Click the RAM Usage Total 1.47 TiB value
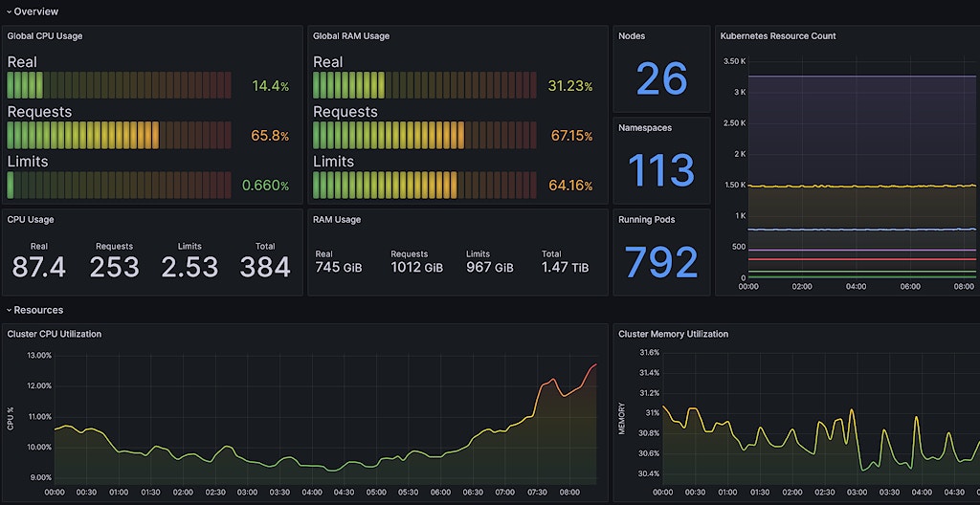The image size is (980, 505). click(565, 268)
